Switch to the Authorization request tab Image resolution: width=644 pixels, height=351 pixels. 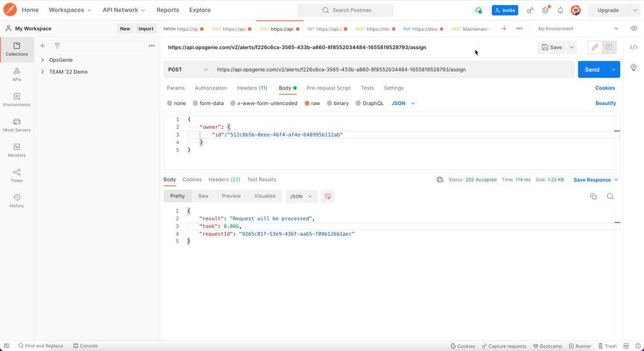click(211, 88)
